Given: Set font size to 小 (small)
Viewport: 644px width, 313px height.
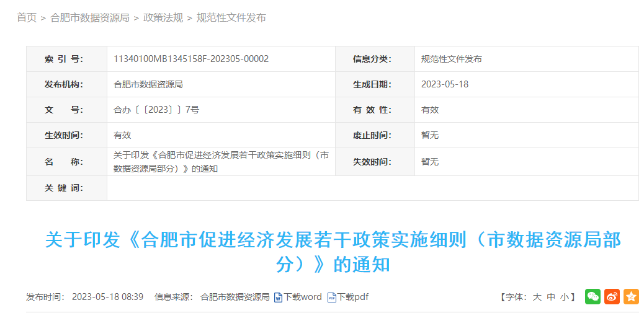Looking at the screenshot, I should click(x=565, y=298).
